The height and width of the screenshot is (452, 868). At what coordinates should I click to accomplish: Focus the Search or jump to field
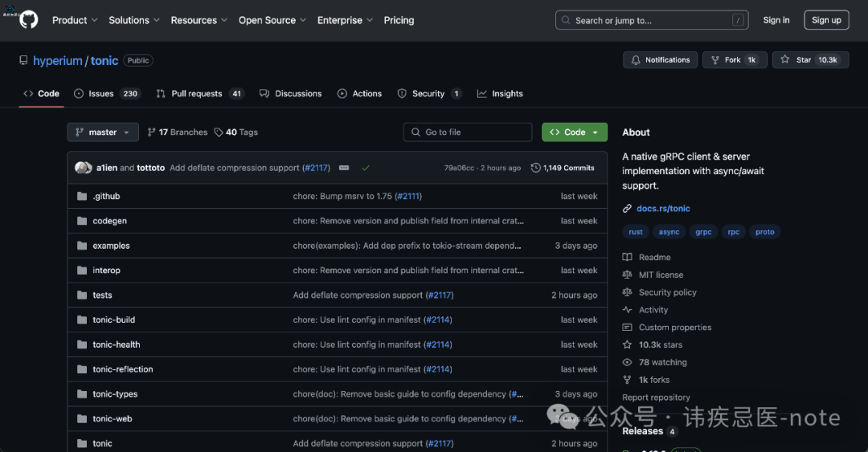coord(652,20)
